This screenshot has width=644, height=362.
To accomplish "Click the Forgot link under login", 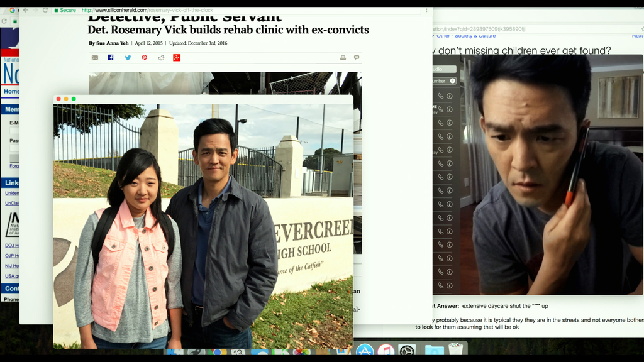I will pos(14,166).
